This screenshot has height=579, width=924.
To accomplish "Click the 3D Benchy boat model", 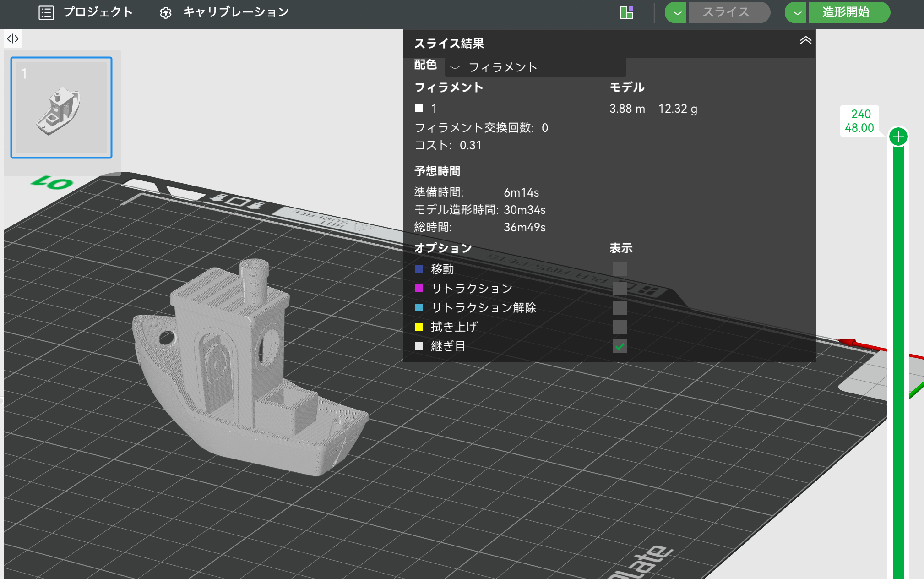I will (250, 367).
